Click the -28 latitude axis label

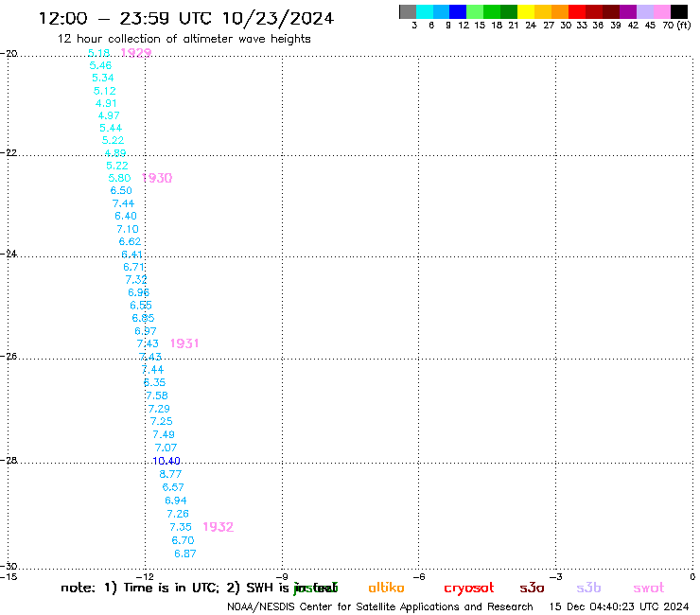click(9, 460)
